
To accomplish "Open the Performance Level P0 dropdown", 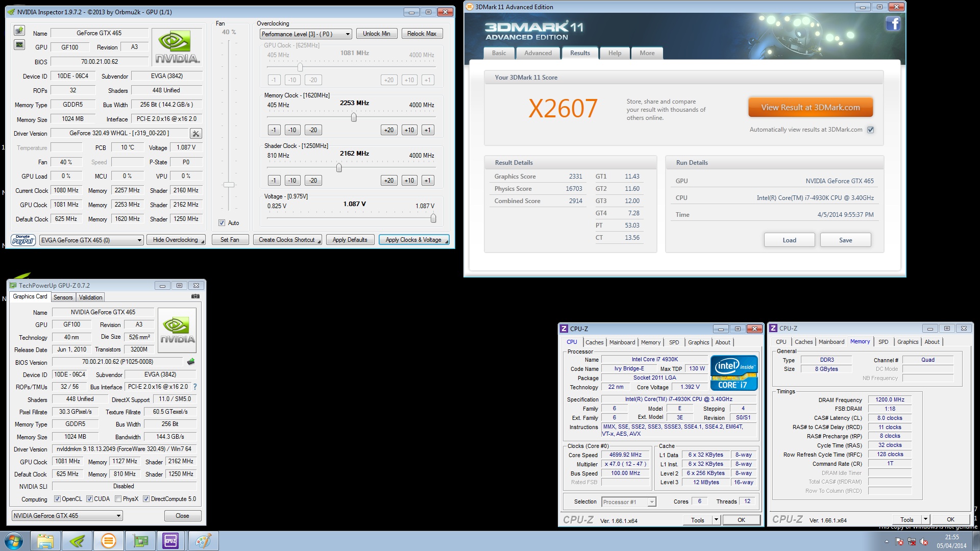I will pos(306,34).
